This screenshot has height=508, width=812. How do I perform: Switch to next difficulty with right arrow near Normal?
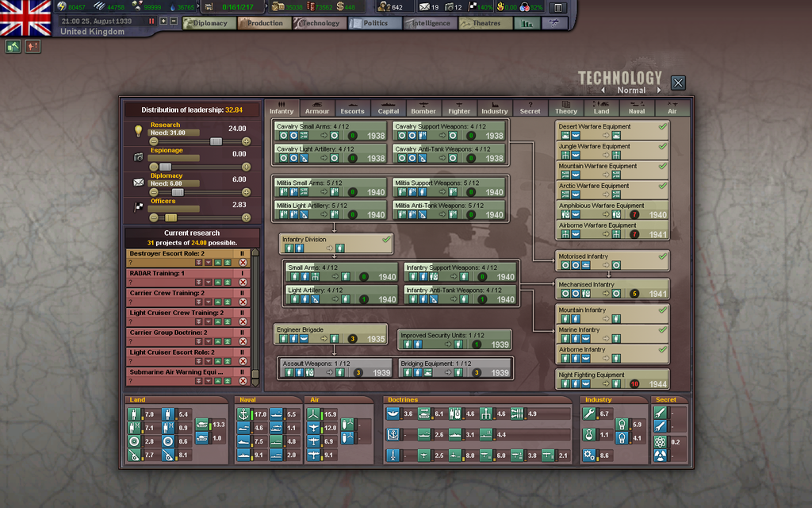(x=659, y=90)
